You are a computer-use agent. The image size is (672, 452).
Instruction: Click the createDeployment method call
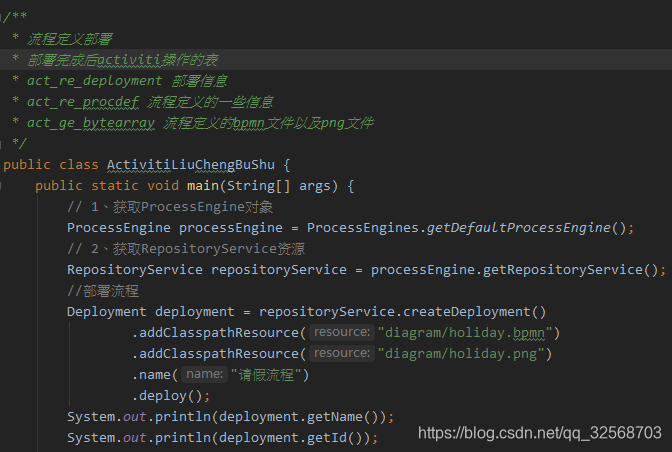click(x=467, y=312)
